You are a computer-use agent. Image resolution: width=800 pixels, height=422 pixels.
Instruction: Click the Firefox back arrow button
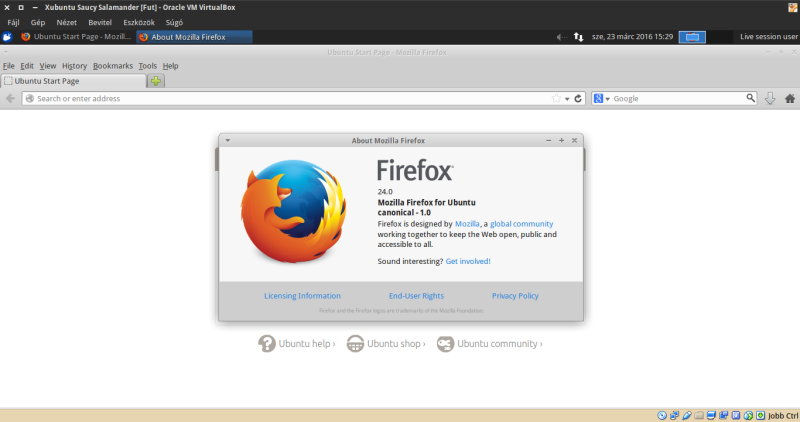coord(10,98)
